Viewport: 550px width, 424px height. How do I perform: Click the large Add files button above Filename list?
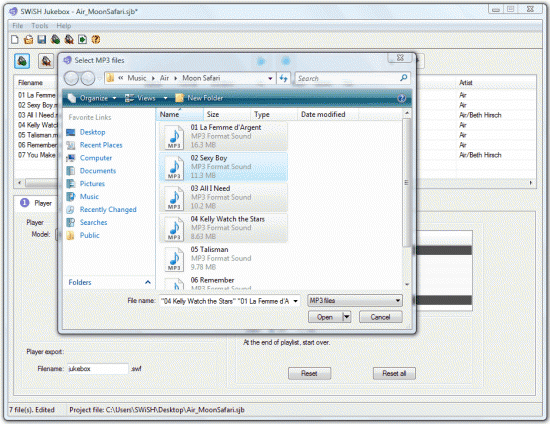tap(22, 61)
